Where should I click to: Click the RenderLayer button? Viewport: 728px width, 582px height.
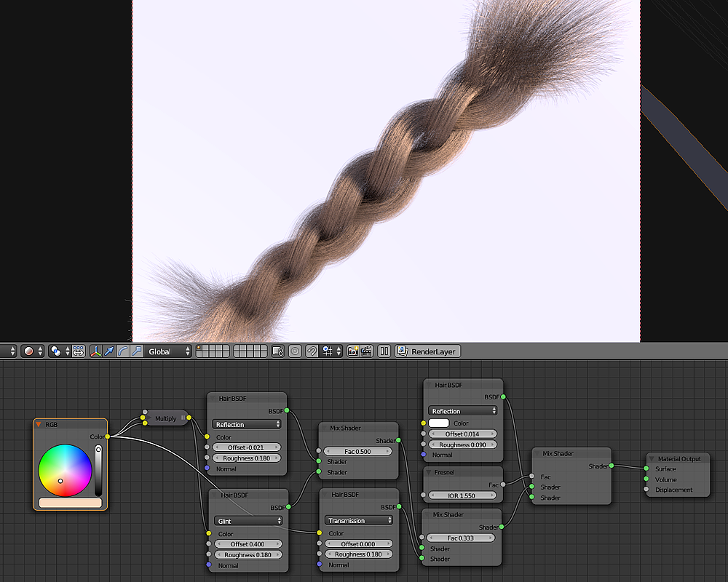point(427,351)
